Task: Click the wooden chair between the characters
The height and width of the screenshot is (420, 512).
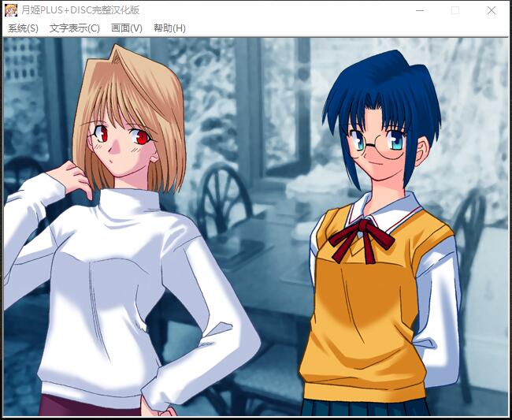Action: pos(224,197)
